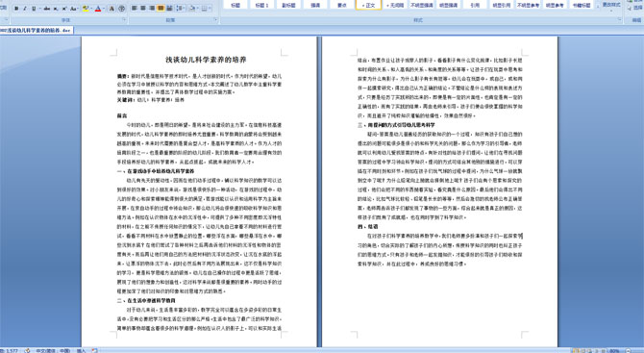644x353 pixels.
Task: Apply the 明显引用 style
Action: (502, 5)
